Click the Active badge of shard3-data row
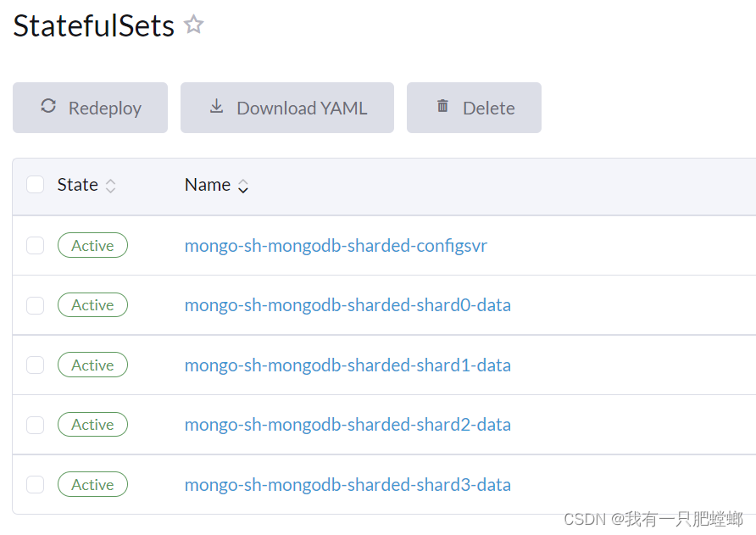Image resolution: width=756 pixels, height=535 pixels. [x=92, y=485]
